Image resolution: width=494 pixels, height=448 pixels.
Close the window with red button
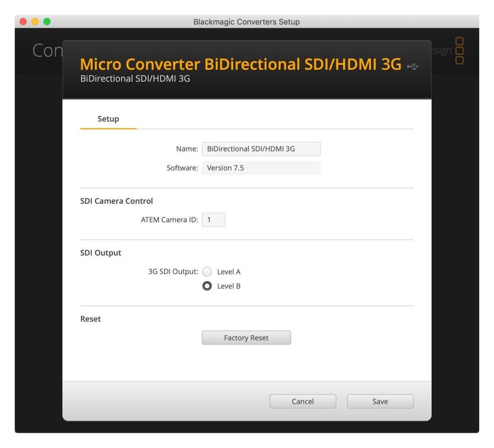click(23, 21)
